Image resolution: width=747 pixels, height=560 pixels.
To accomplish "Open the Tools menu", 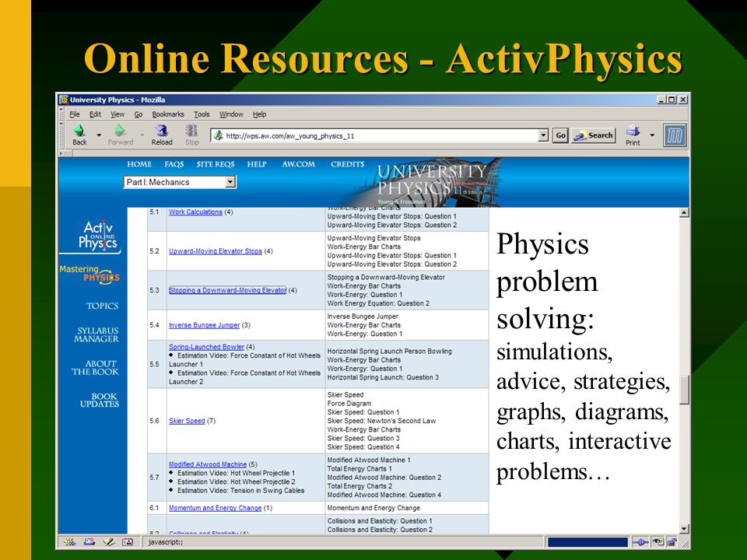I will tap(202, 114).
